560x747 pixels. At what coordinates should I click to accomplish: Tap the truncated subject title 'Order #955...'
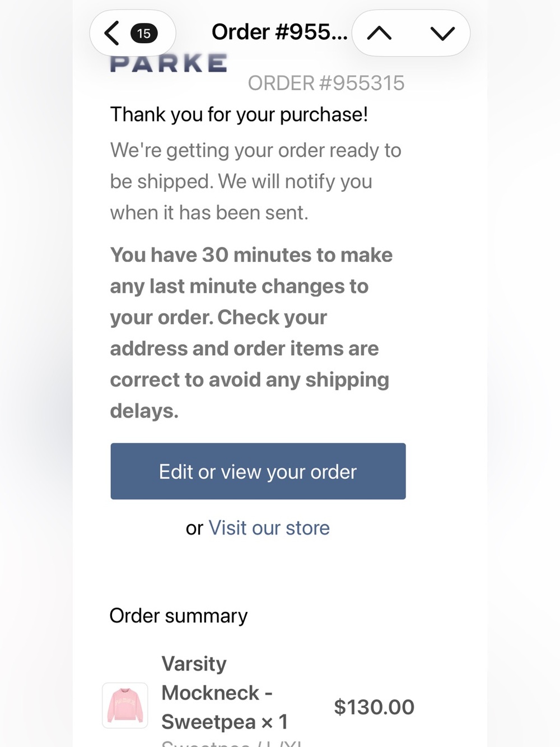click(x=279, y=32)
